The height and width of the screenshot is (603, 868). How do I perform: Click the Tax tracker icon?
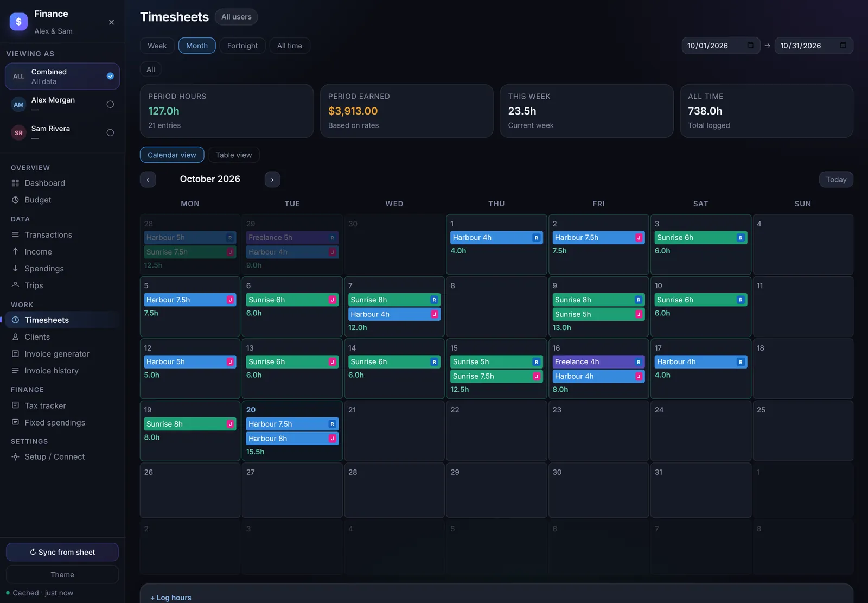click(x=15, y=405)
